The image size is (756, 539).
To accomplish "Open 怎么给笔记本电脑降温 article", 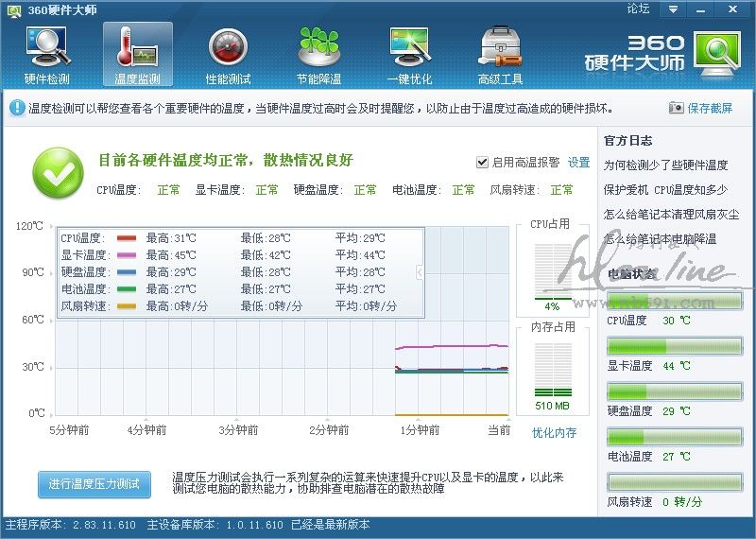I will click(660, 239).
